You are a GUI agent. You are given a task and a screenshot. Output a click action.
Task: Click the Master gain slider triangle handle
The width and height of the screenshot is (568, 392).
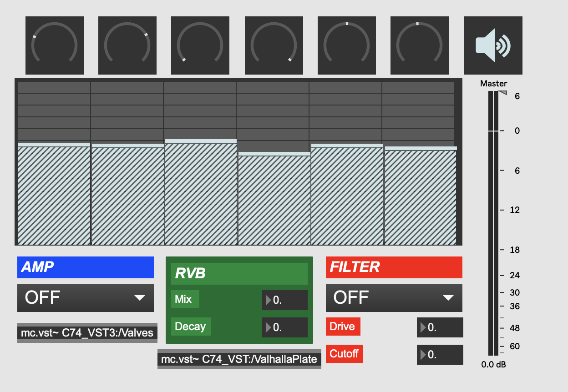[502, 93]
